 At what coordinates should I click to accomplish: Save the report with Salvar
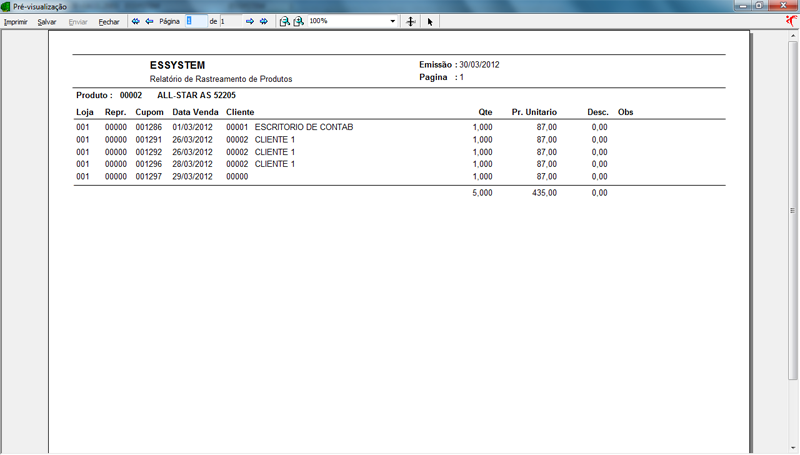pos(47,21)
